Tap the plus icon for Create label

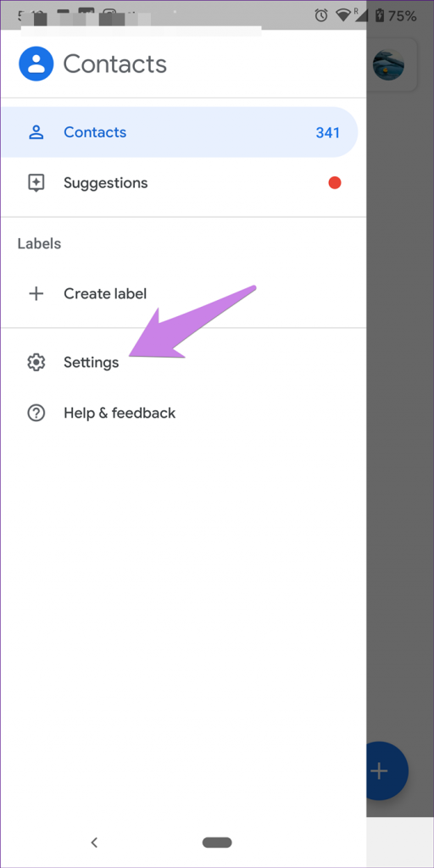click(36, 293)
